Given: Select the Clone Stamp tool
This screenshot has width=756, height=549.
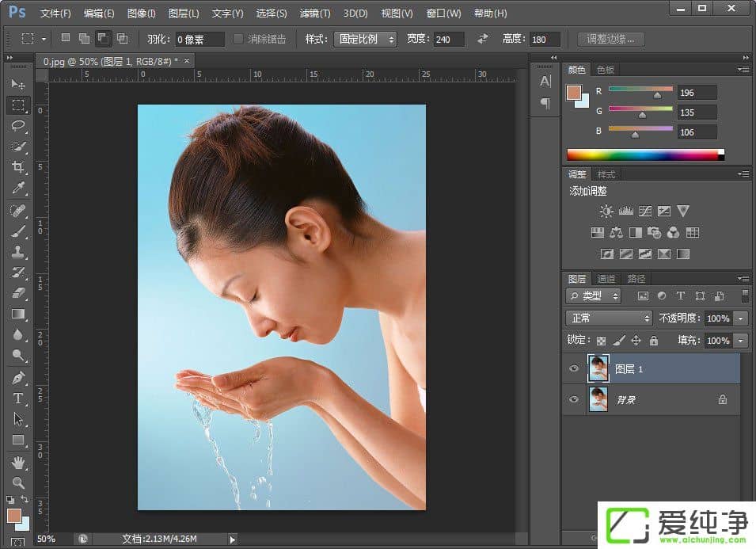Looking at the screenshot, I should 18,252.
